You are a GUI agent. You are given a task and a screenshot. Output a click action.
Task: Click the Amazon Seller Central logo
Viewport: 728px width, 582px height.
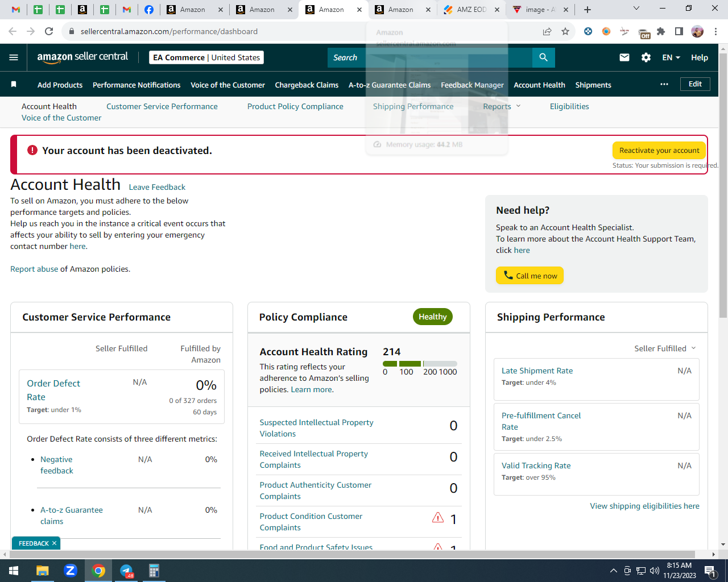(x=82, y=57)
